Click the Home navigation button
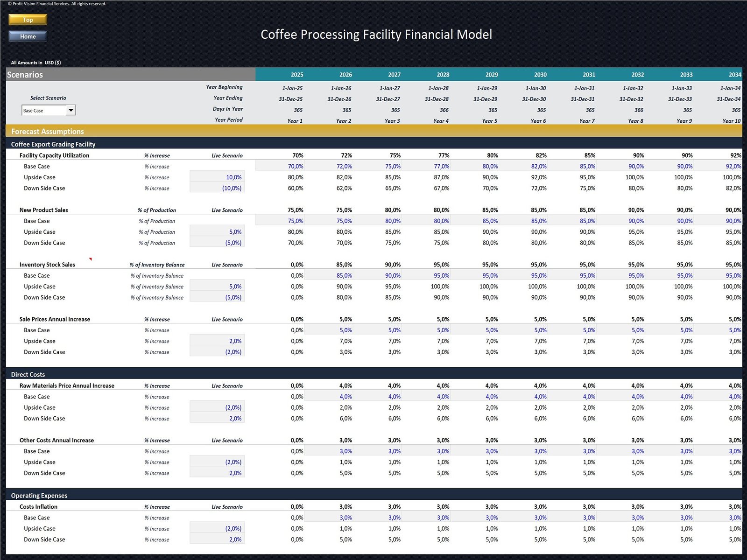This screenshot has width=747, height=560. pyautogui.click(x=27, y=36)
